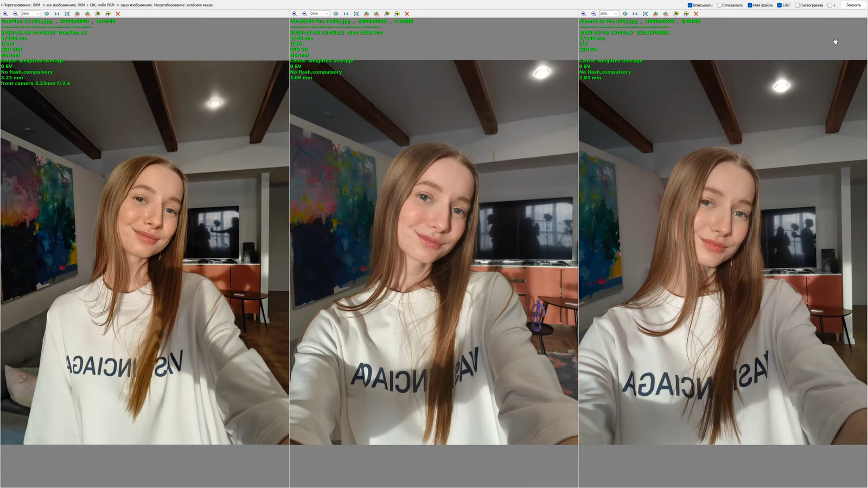Click the copy-to-folder icon in the Xiaomi 14 Pro toolbar
The image size is (868, 488).
pyautogui.click(x=676, y=14)
